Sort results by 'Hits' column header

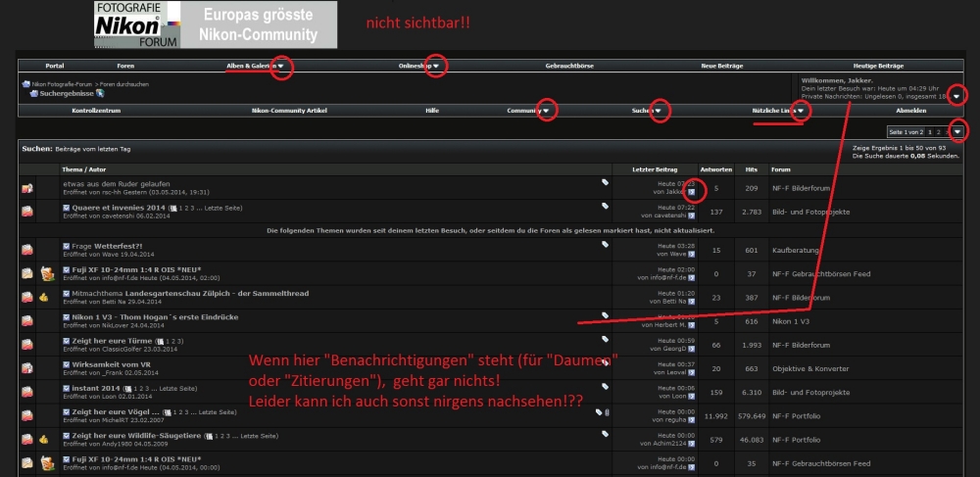751,169
